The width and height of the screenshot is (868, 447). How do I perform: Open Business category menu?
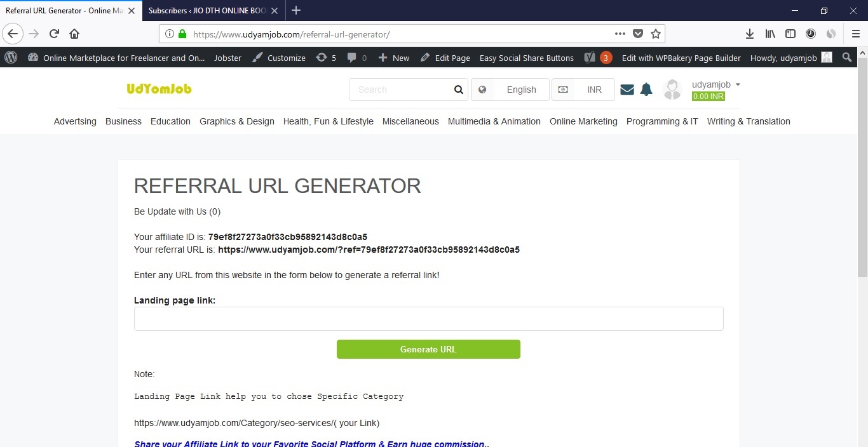tap(123, 121)
